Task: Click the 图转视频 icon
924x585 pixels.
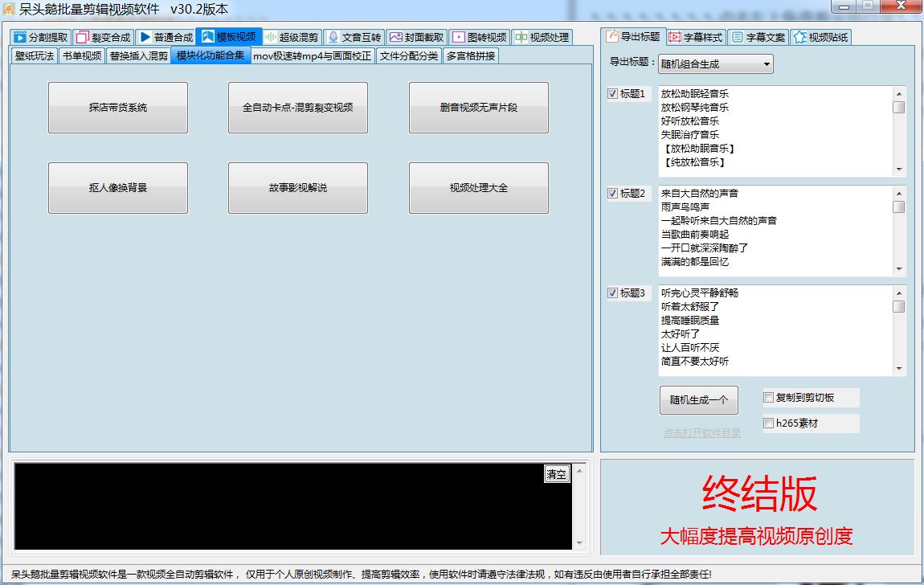Action: pos(459,37)
